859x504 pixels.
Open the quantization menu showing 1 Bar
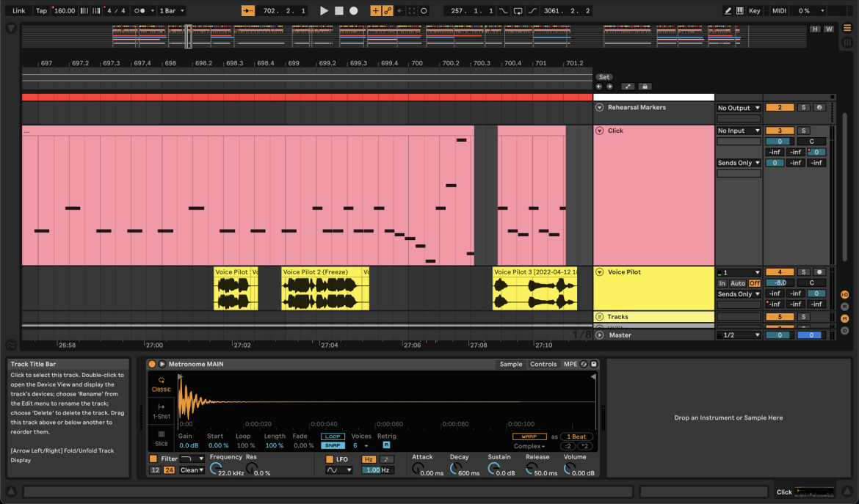click(x=172, y=10)
